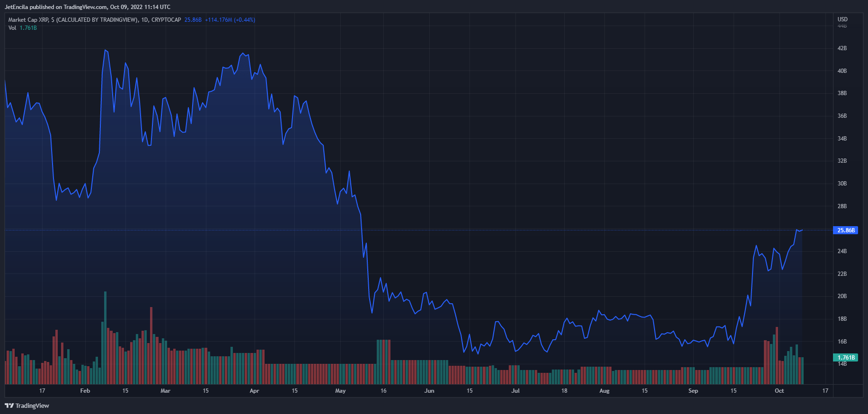Click the 20B price axis label
The width and height of the screenshot is (868, 414).
pos(842,296)
